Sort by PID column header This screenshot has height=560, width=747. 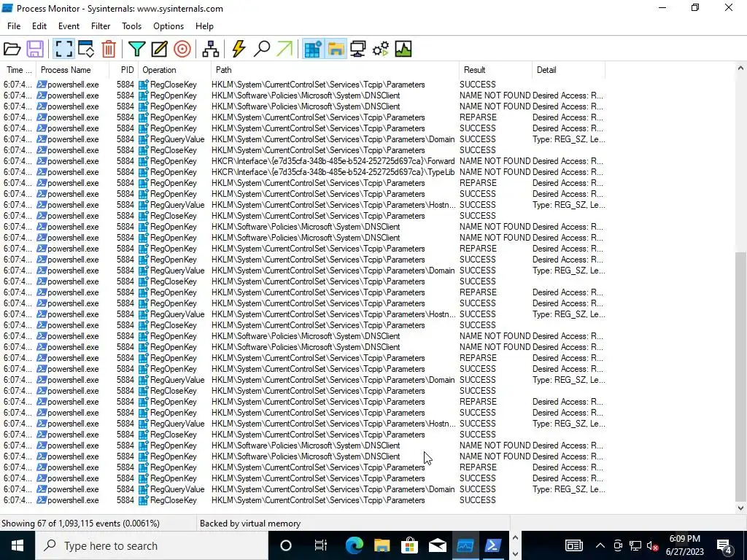click(124, 69)
